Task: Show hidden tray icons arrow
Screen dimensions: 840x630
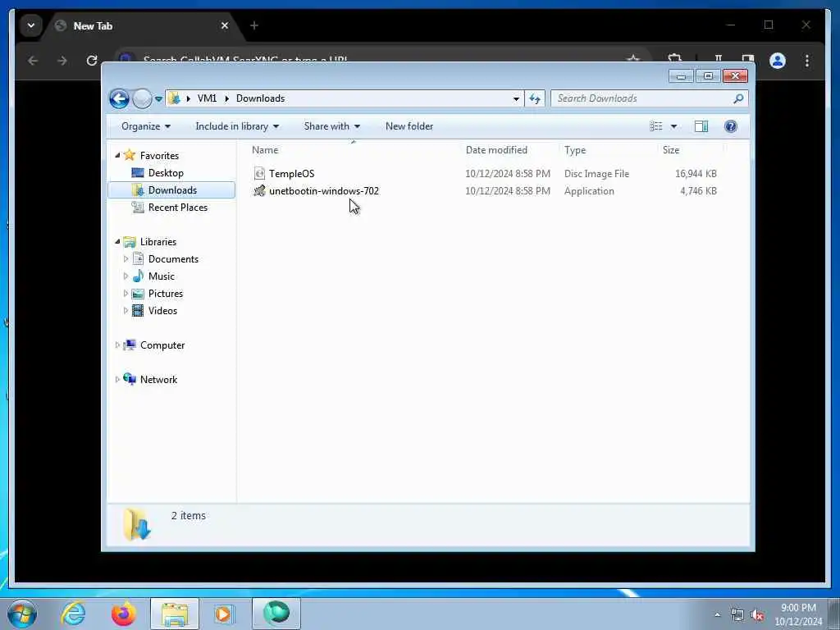Action: coord(717,615)
